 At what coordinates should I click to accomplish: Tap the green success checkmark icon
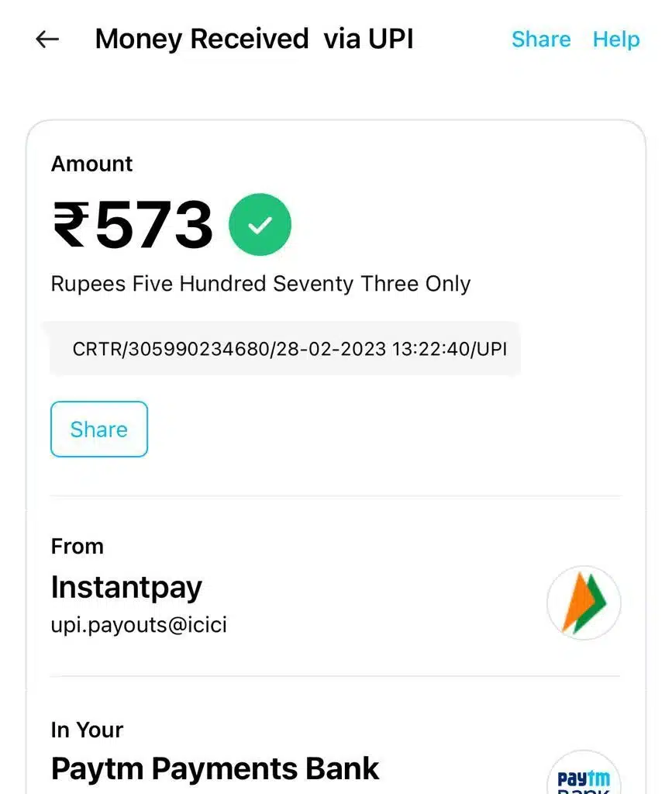[x=260, y=224]
